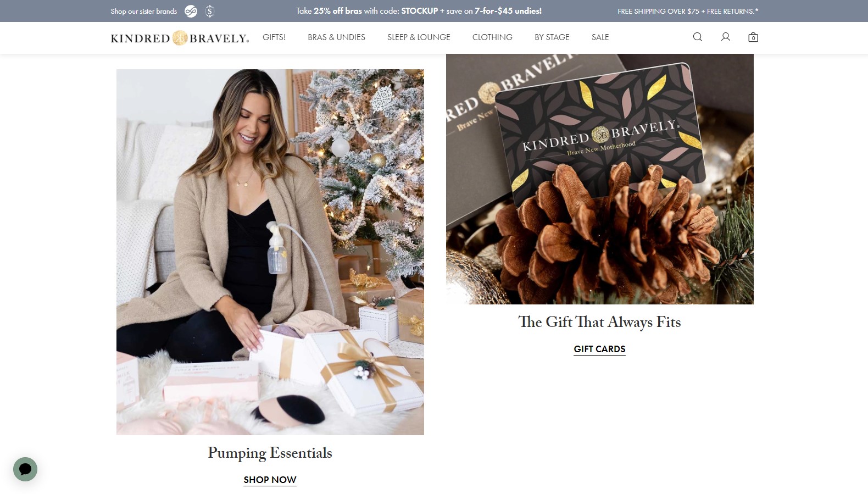Go to the SALE section
The width and height of the screenshot is (868, 494).
[x=600, y=37]
